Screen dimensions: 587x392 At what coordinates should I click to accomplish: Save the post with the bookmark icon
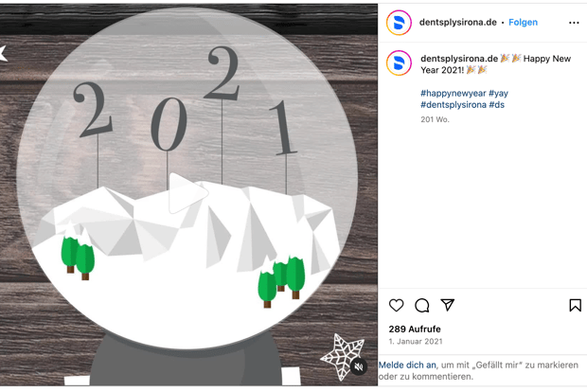click(x=575, y=305)
